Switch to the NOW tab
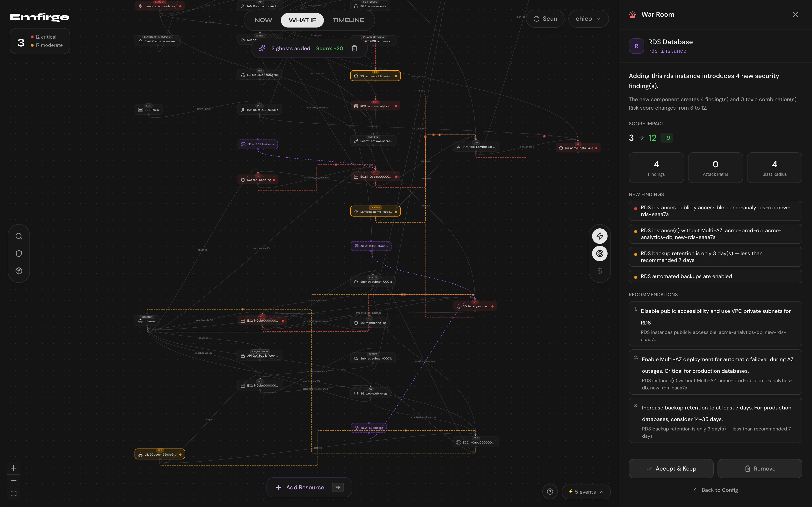 click(x=263, y=20)
